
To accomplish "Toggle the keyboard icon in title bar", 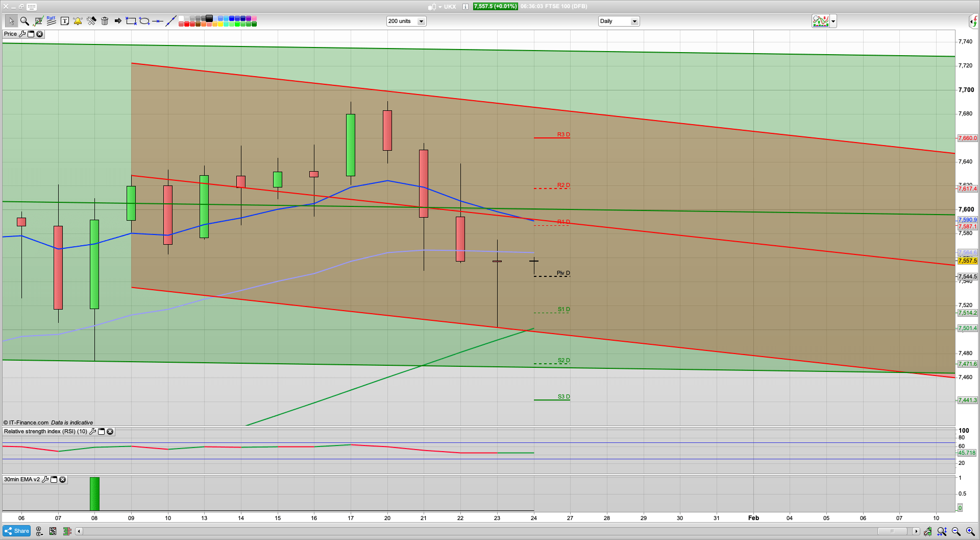I will [32, 7].
